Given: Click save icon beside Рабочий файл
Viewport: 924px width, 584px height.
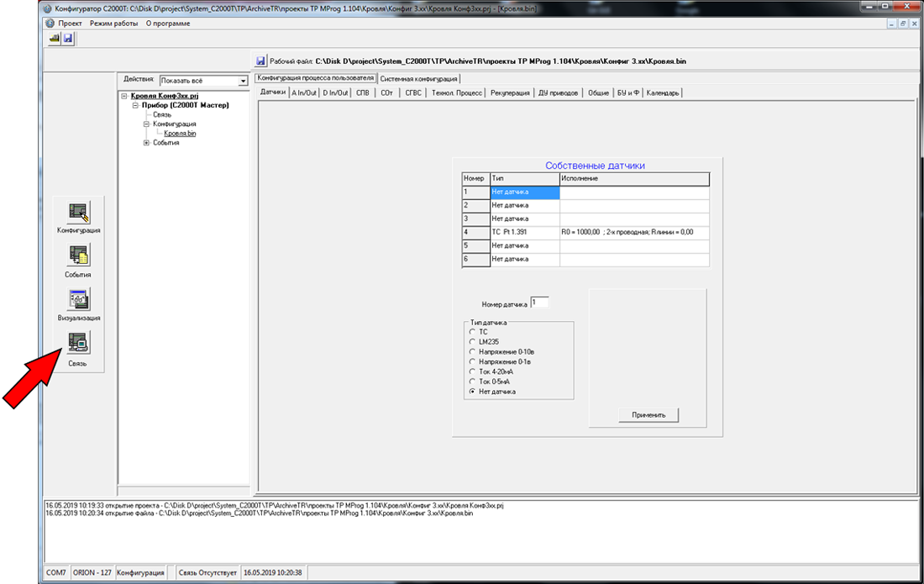Looking at the screenshot, I should pyautogui.click(x=260, y=61).
